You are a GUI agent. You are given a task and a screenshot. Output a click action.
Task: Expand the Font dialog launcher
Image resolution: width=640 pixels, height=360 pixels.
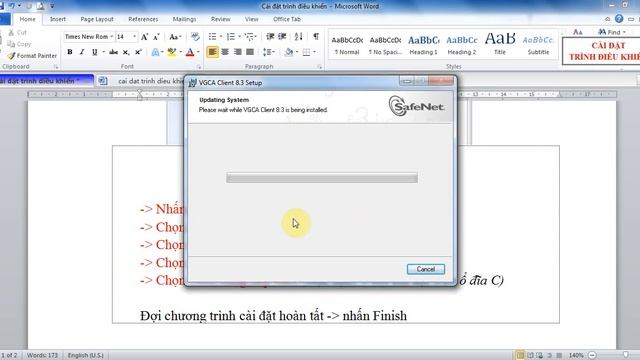199,67
